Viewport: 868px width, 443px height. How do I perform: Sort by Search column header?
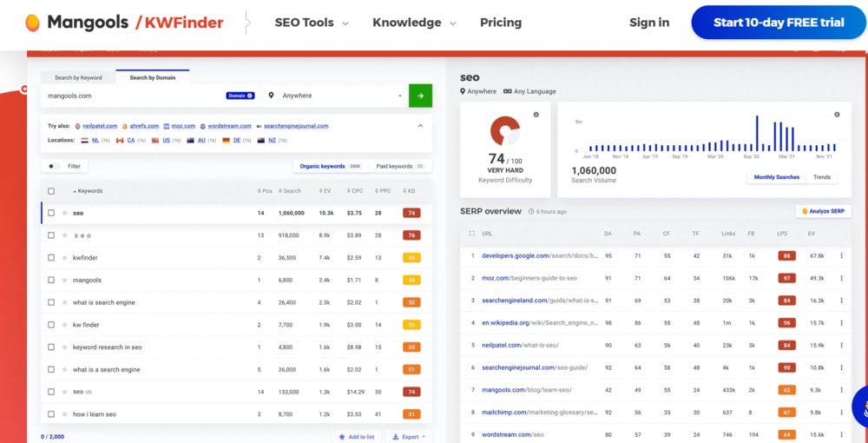[x=290, y=191]
